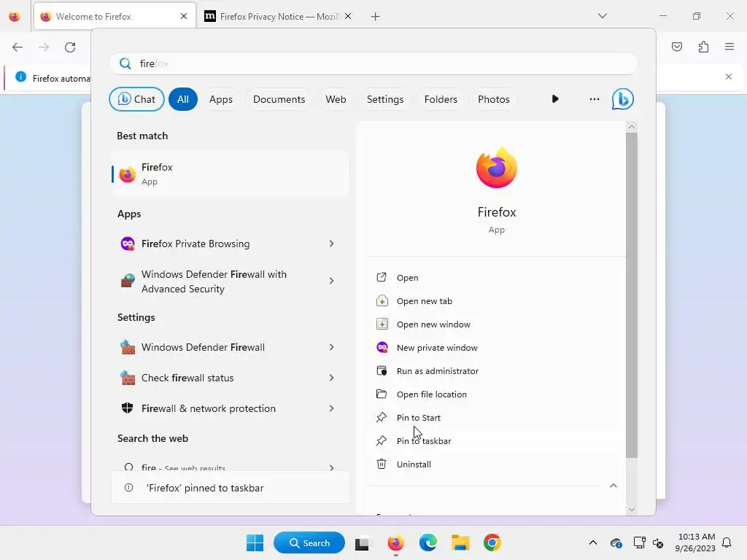The height and width of the screenshot is (560, 747).
Task: Select Pin to taskbar
Action: (x=495, y=441)
